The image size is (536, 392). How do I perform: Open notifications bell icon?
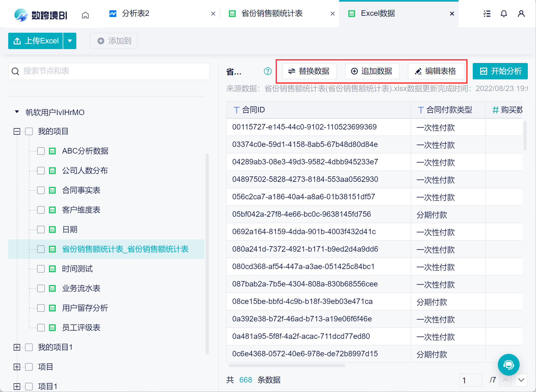coord(504,14)
